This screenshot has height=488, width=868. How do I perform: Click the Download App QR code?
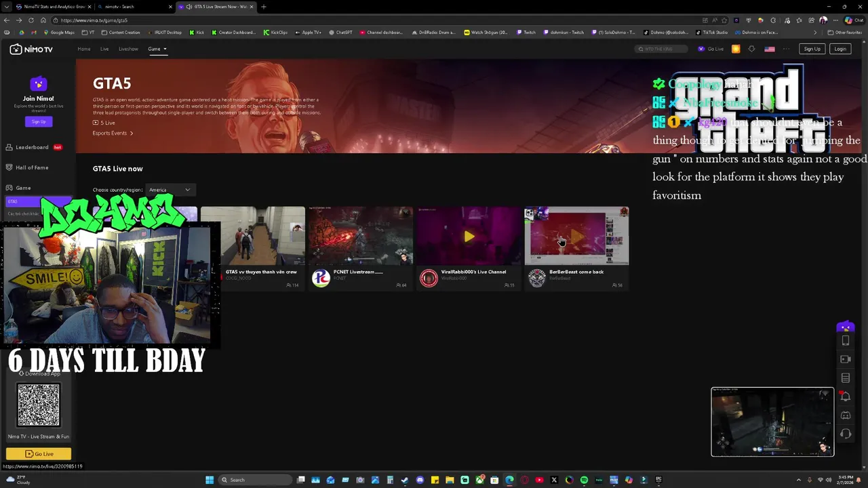39,405
